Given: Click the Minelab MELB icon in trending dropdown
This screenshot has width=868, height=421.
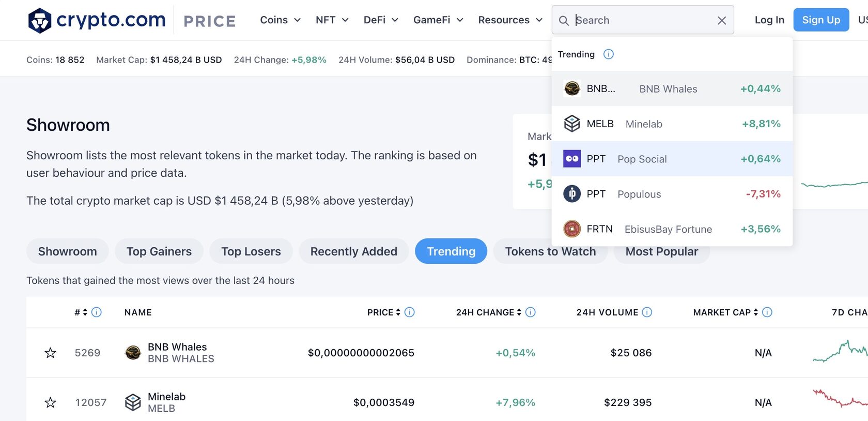Looking at the screenshot, I should coord(572,124).
